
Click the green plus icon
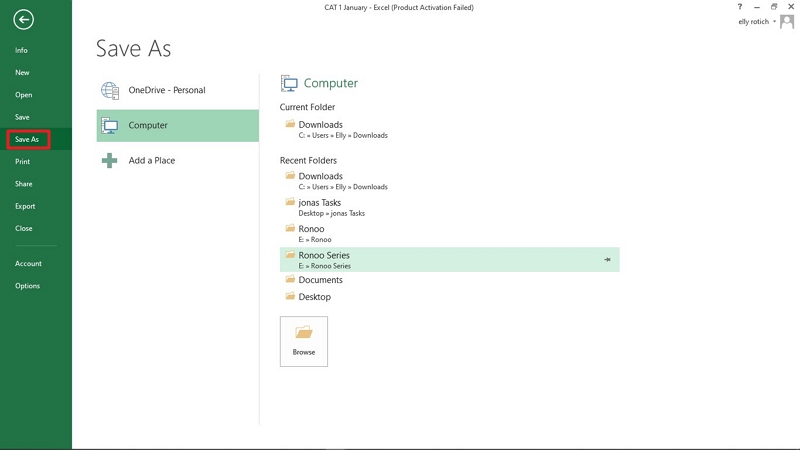click(x=109, y=161)
